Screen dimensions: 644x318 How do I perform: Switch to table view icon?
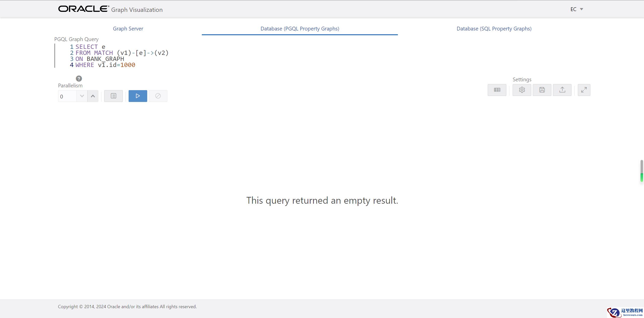pyautogui.click(x=497, y=90)
